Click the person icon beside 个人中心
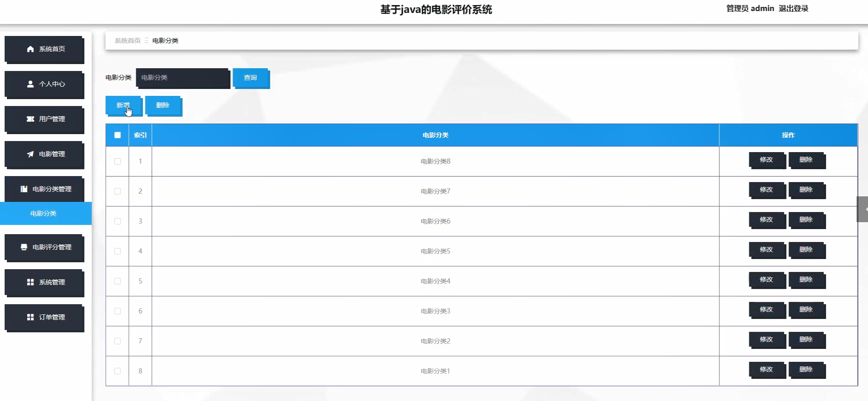The image size is (868, 401). 30,84
